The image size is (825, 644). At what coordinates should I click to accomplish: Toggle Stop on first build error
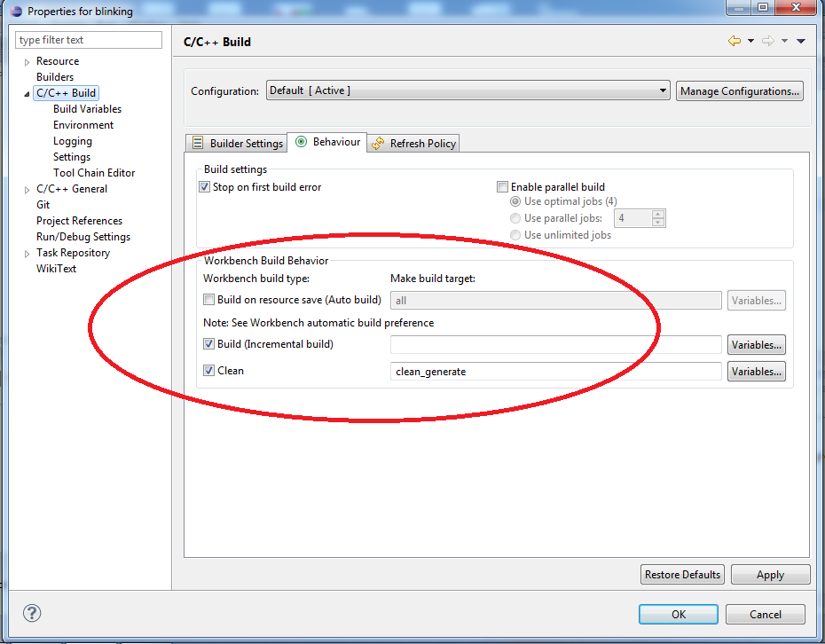pyautogui.click(x=205, y=187)
